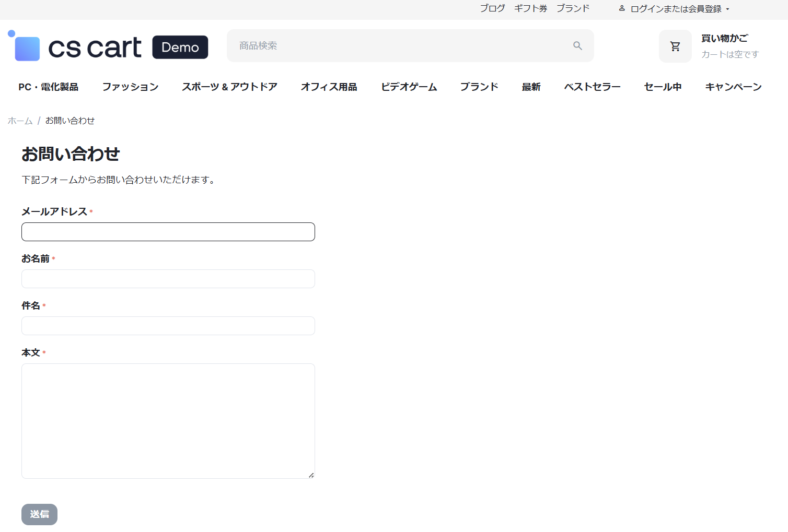Open the ビデオゲーム category

[409, 87]
